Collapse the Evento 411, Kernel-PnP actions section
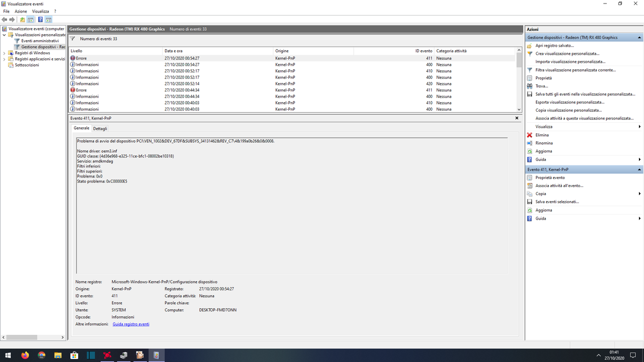The height and width of the screenshot is (362, 644). point(639,169)
